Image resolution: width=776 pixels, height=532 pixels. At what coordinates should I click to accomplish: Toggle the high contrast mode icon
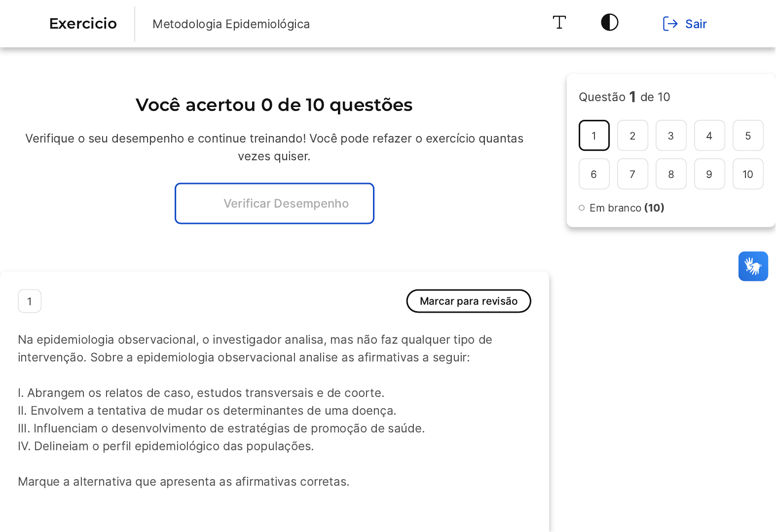coord(609,23)
